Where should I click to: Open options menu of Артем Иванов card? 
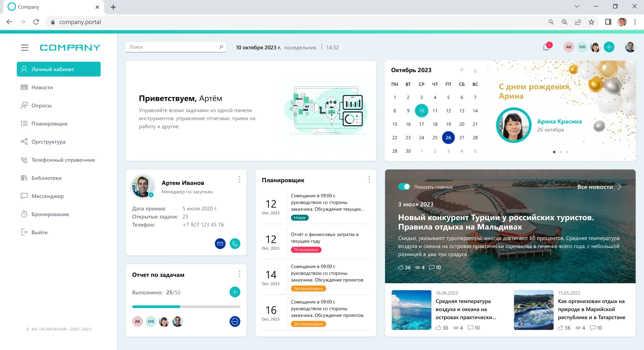pyautogui.click(x=239, y=180)
